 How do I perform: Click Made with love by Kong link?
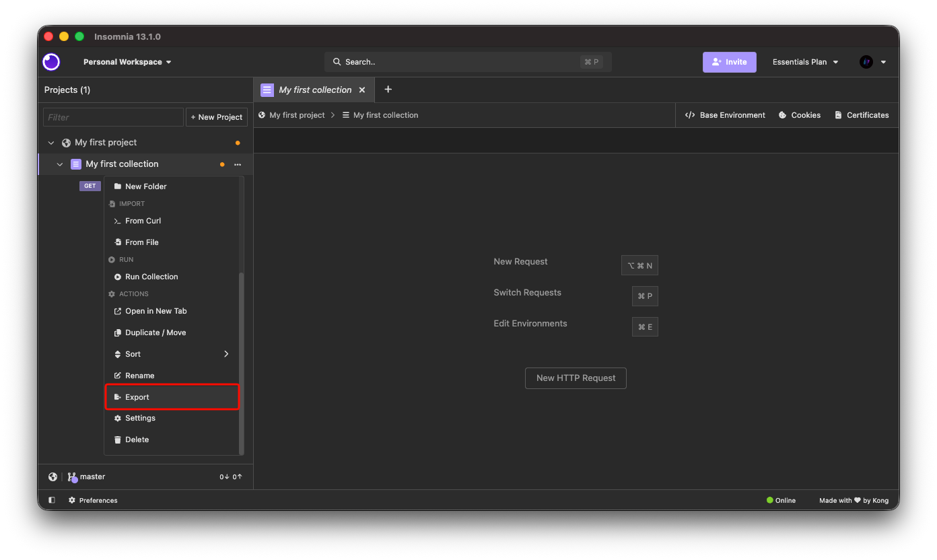coord(854,500)
